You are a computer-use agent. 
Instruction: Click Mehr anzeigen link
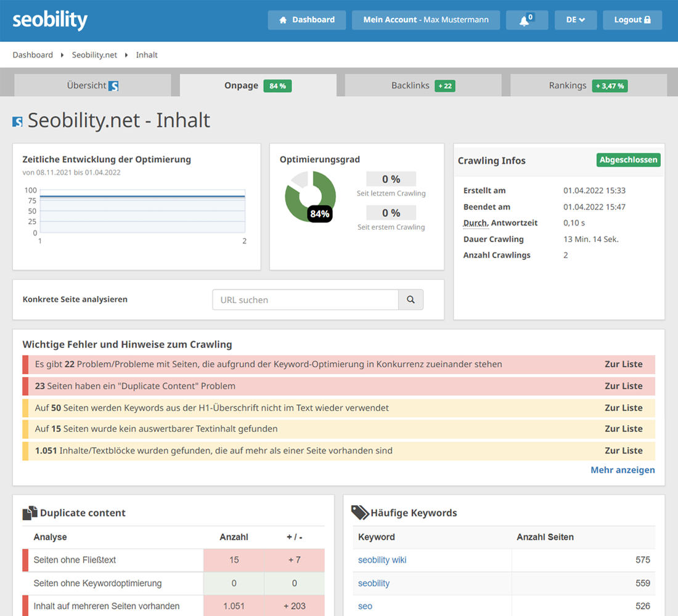623,470
